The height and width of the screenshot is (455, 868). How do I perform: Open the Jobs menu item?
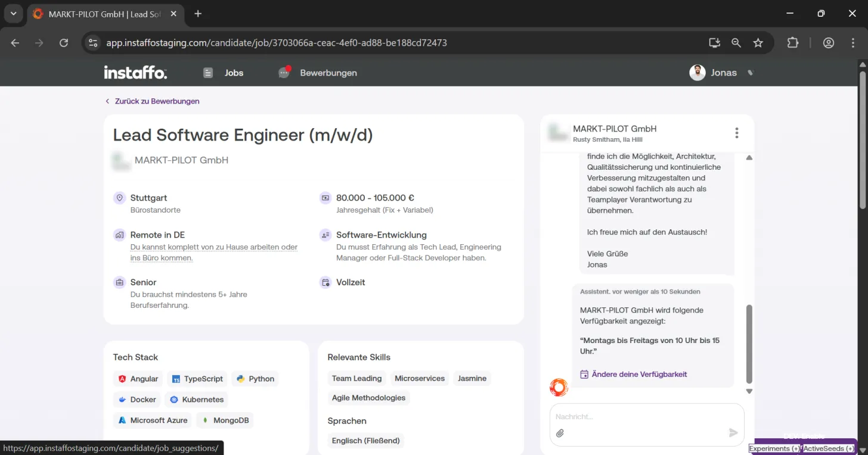coord(224,73)
